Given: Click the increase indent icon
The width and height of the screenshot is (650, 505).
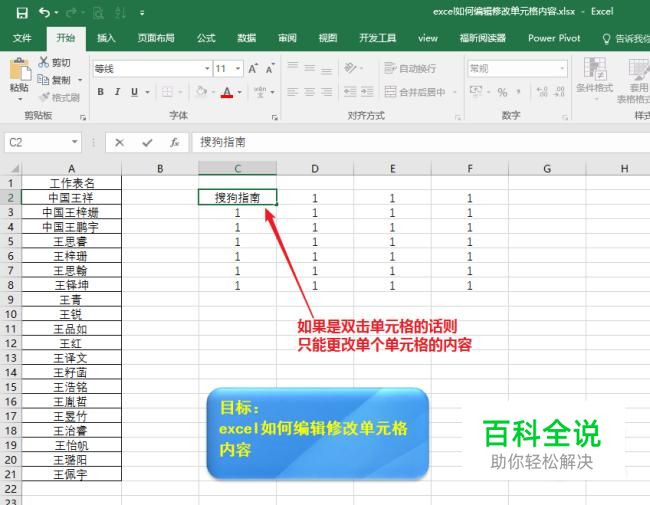Looking at the screenshot, I should click(367, 92).
